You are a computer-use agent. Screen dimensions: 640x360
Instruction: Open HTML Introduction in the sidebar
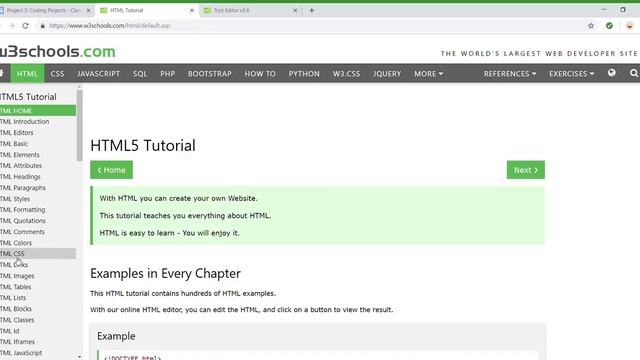tap(38, 122)
